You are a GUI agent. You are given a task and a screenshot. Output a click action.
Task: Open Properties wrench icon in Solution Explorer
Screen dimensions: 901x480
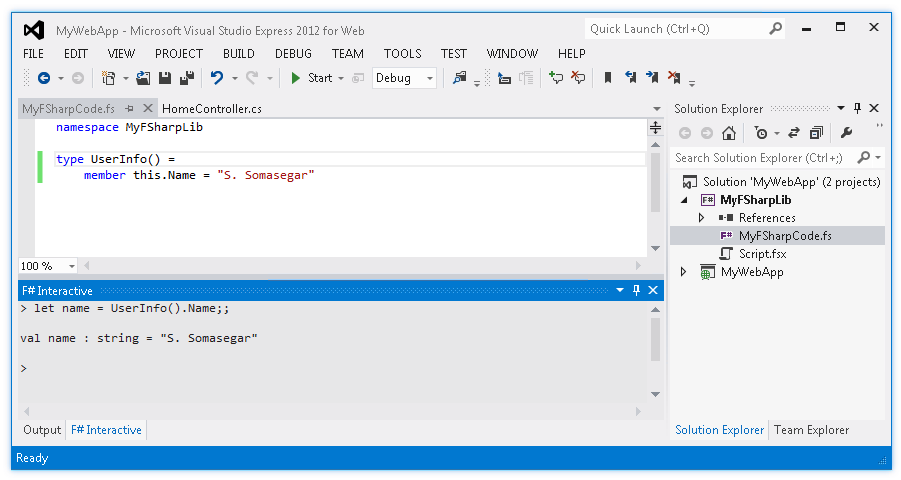tap(846, 133)
